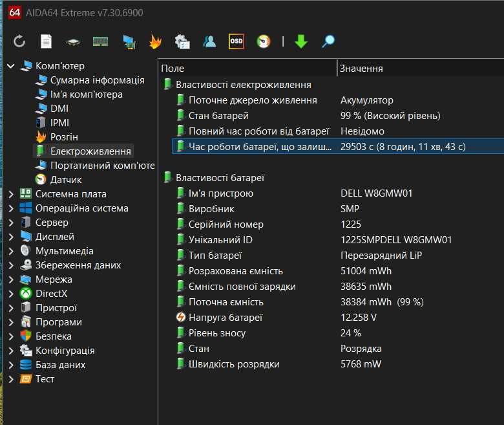Select Ім'я комп'ютера tree item
The image size is (504, 425).
click(x=87, y=94)
